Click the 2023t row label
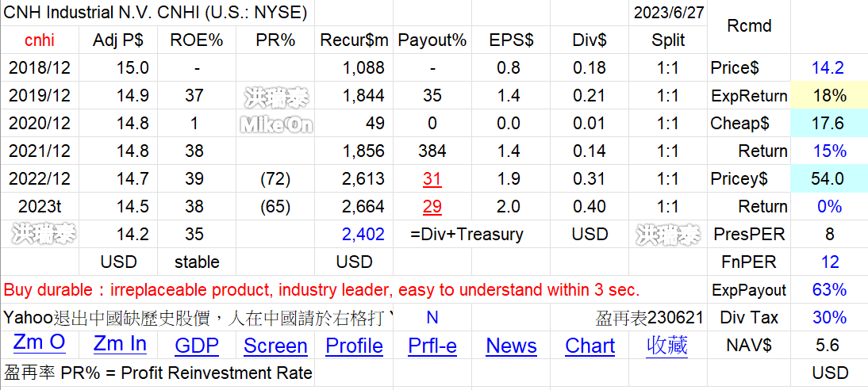The image size is (868, 390). click(40, 206)
